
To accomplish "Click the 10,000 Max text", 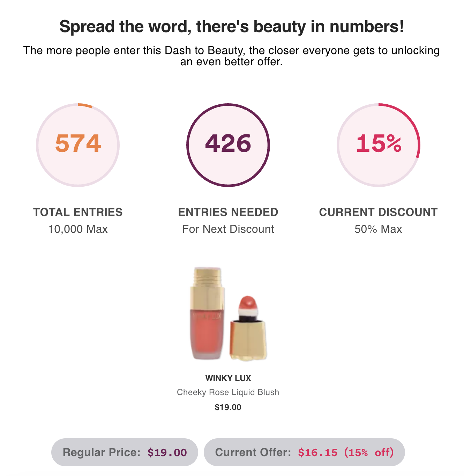I will (x=78, y=229).
